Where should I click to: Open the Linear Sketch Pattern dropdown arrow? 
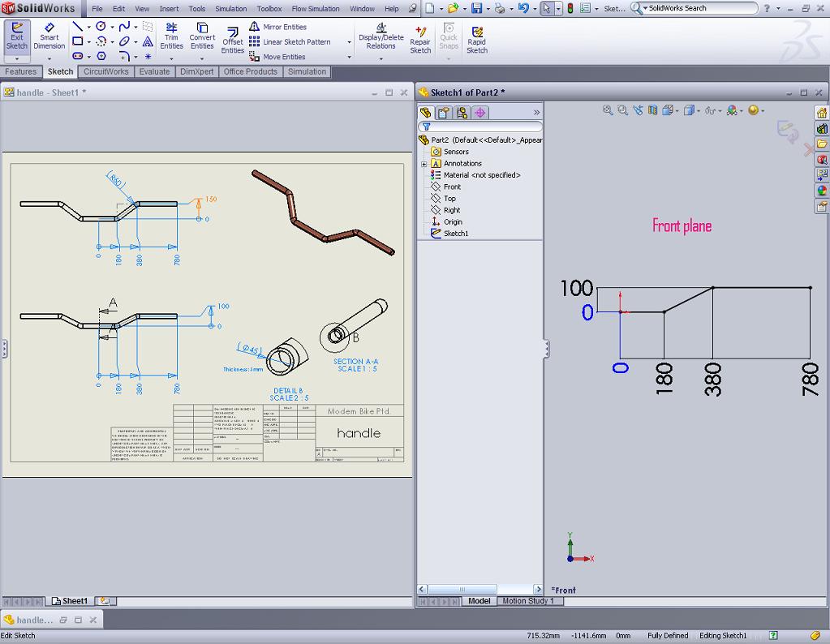(349, 42)
